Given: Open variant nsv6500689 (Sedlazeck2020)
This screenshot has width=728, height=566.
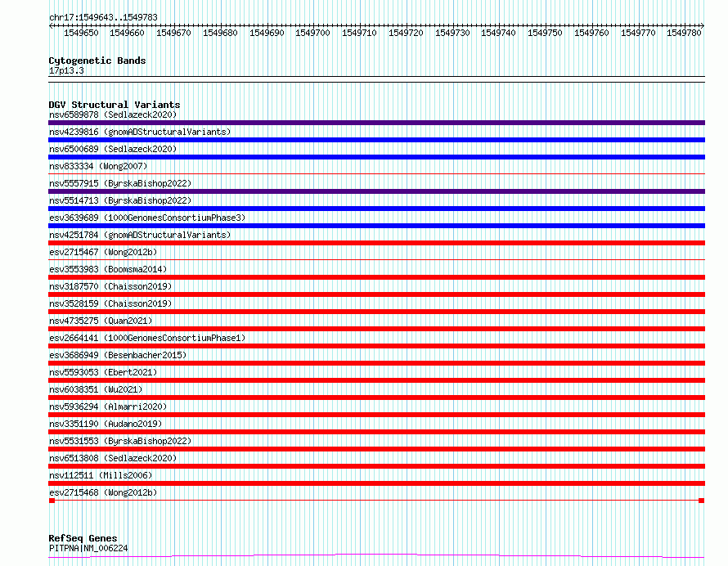Looking at the screenshot, I should tap(113, 149).
